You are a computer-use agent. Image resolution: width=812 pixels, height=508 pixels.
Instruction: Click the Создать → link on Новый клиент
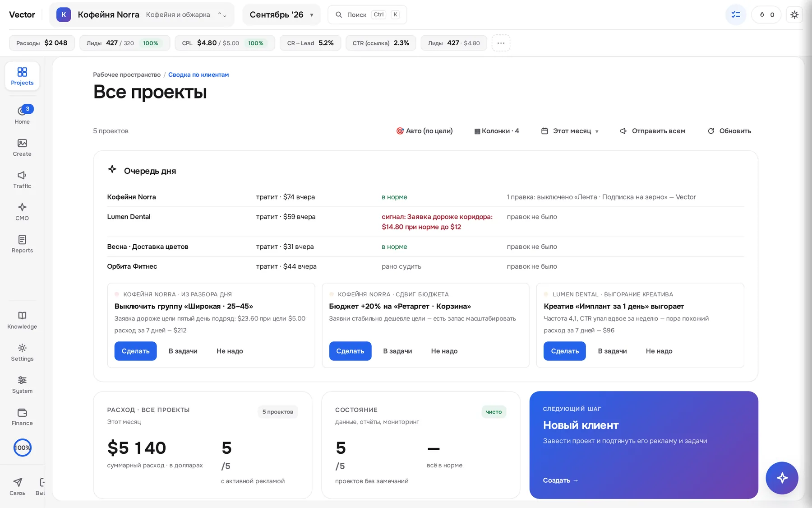point(560,480)
